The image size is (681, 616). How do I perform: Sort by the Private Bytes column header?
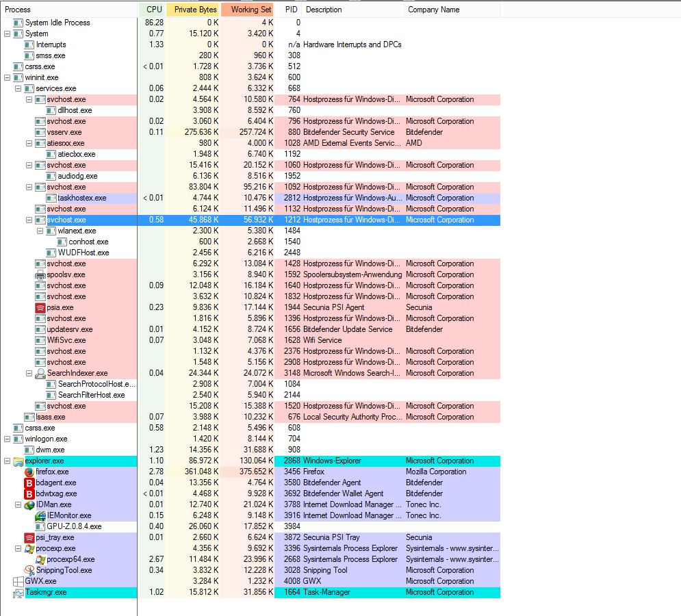click(x=193, y=10)
